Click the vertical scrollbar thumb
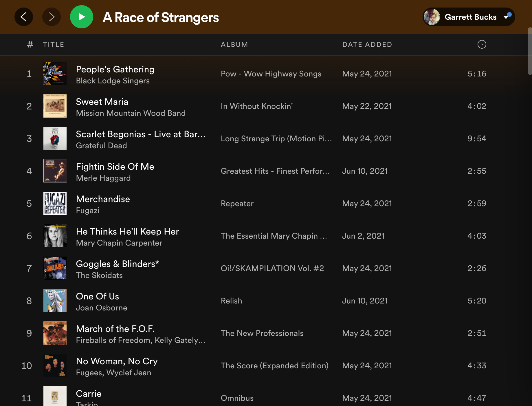This screenshot has height=406, width=532. tap(530, 51)
